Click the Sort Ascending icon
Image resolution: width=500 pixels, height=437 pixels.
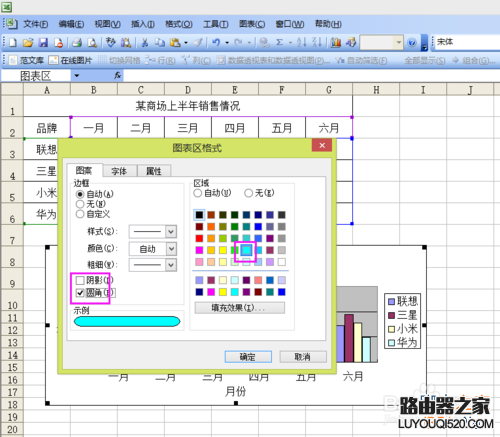pos(301,42)
